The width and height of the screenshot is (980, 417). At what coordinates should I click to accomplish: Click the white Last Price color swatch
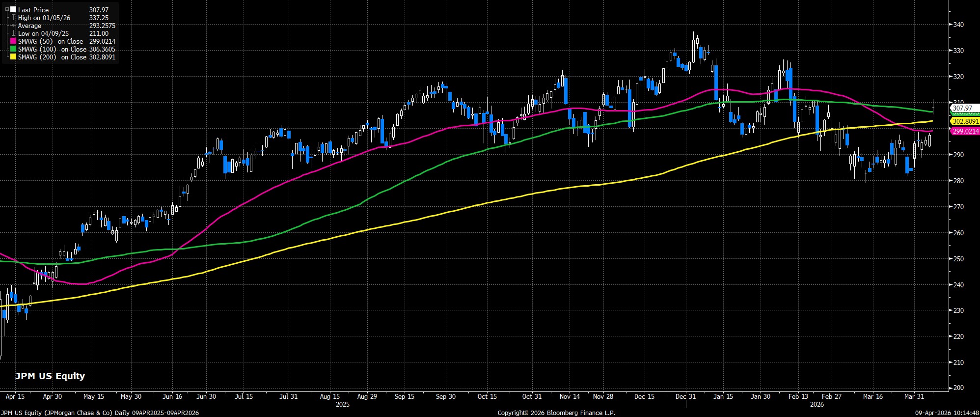[x=13, y=10]
